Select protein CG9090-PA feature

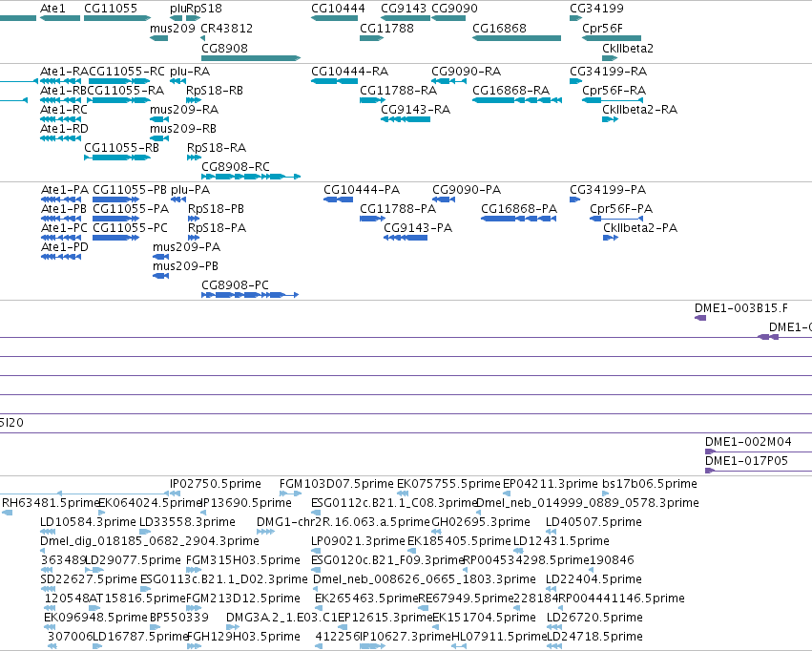click(444, 199)
